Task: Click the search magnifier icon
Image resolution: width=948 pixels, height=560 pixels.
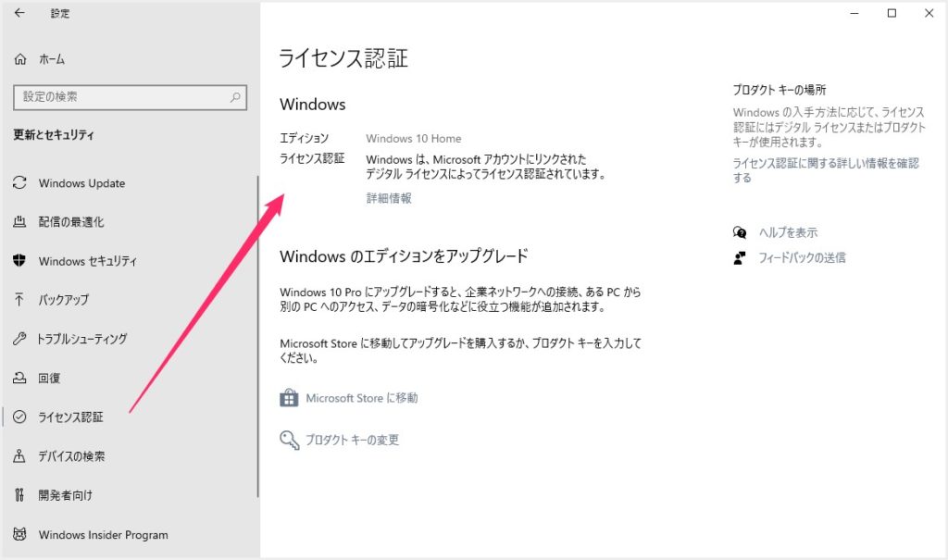Action: [235, 97]
